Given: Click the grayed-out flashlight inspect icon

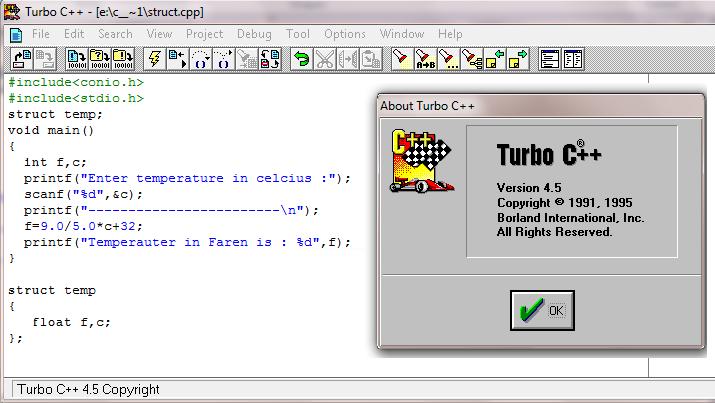Looking at the screenshot, I should click(247, 59).
